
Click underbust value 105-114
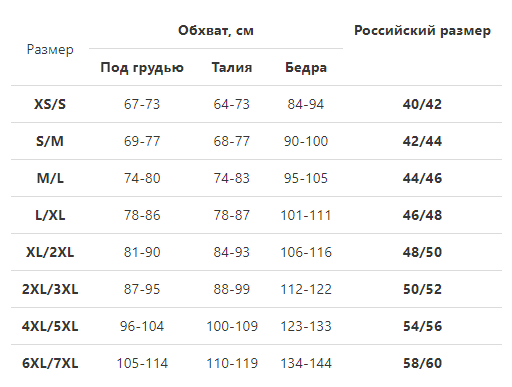pos(142,363)
